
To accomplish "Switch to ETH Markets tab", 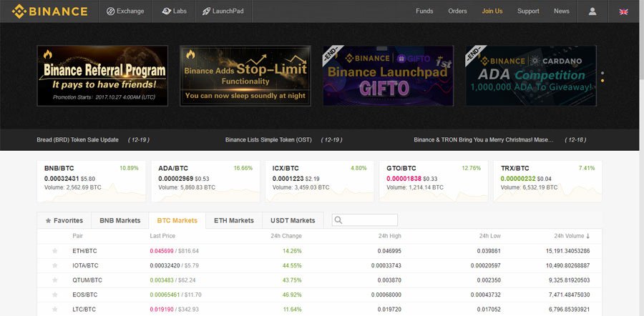I will (x=234, y=220).
